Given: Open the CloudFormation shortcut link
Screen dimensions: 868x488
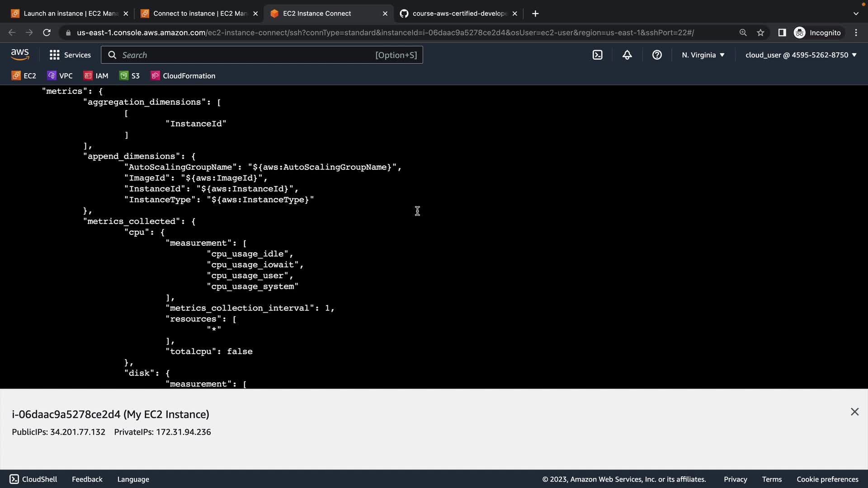Looking at the screenshot, I should (183, 76).
